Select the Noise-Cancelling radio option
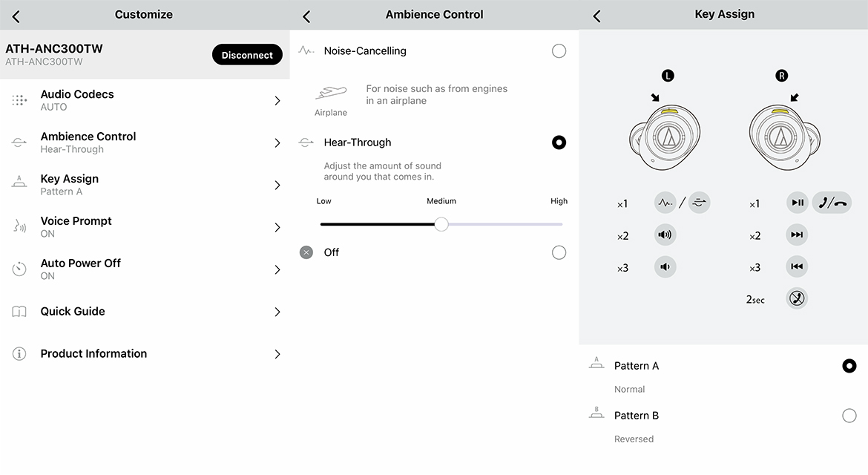 (559, 51)
